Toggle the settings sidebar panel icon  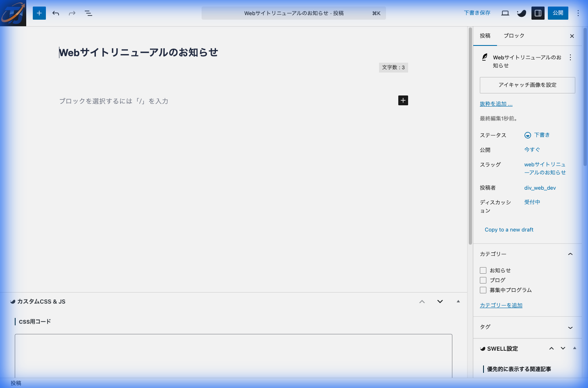coord(538,13)
